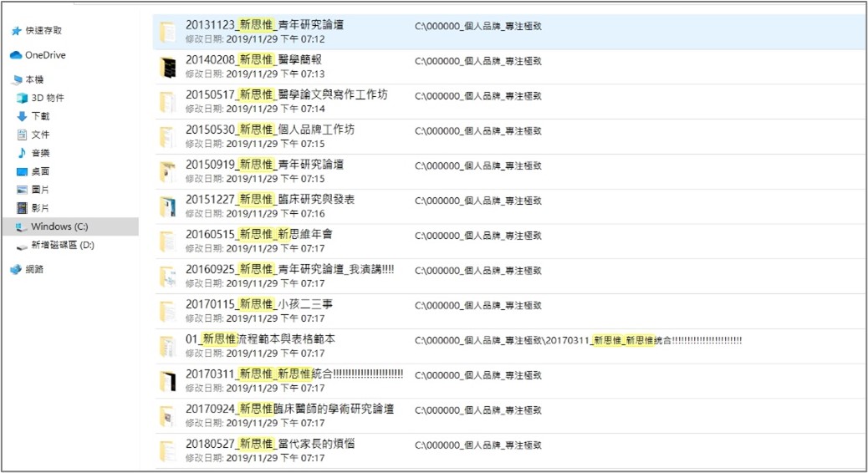Click path text of 20180527 當代家長的煩惱 row
This screenshot has width=868, height=473.
pos(478,445)
